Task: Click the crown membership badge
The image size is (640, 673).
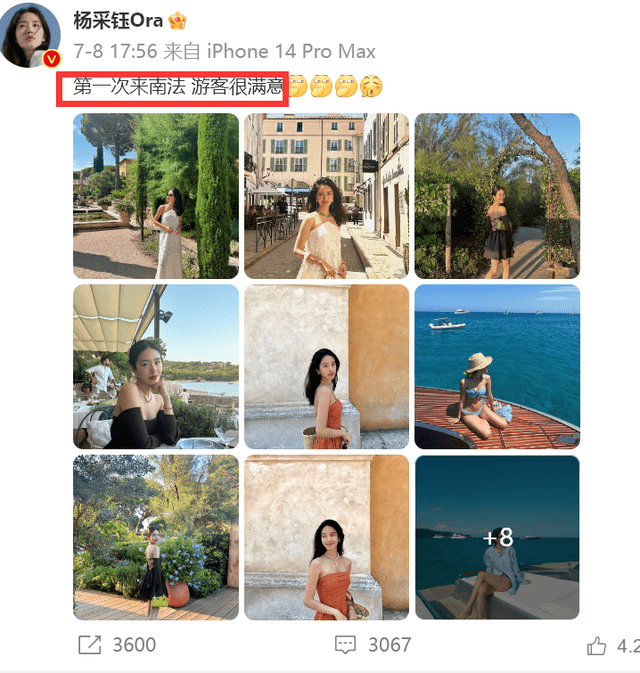Action: (177, 21)
